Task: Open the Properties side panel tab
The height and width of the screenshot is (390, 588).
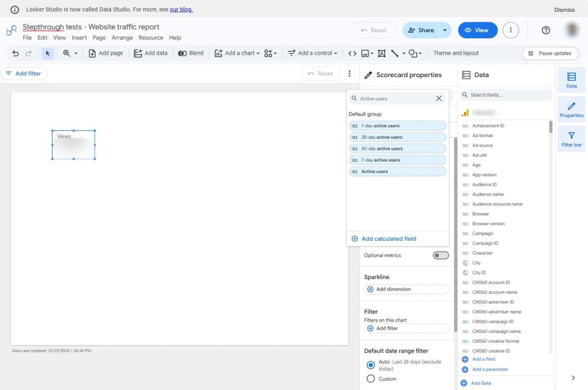Action: (571, 110)
